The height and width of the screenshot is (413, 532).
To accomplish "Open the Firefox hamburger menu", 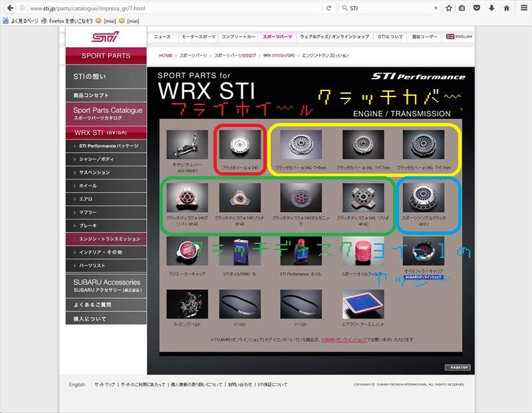I will pos(524,8).
